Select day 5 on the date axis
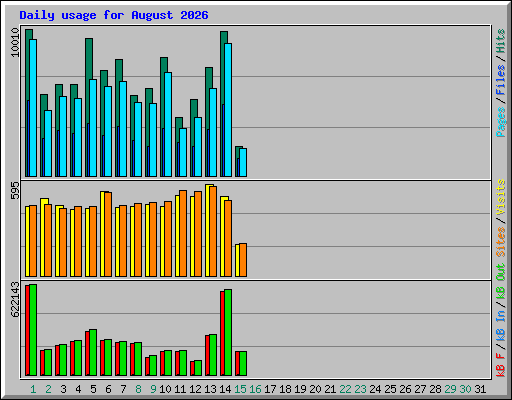Image resolution: width=512 pixels, height=400 pixels. (x=93, y=389)
